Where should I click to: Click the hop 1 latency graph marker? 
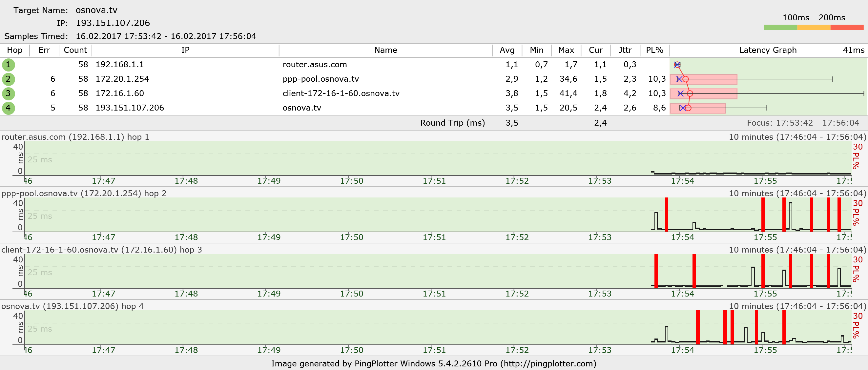point(677,65)
